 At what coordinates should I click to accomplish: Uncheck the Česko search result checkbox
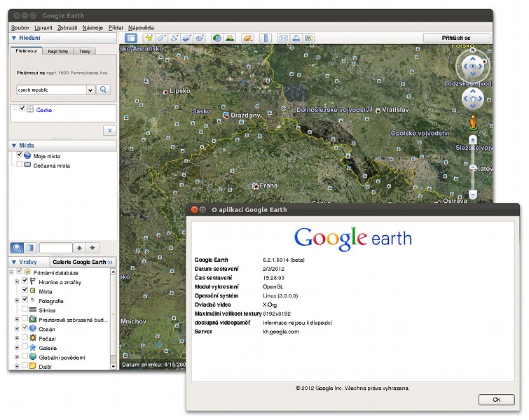point(22,108)
